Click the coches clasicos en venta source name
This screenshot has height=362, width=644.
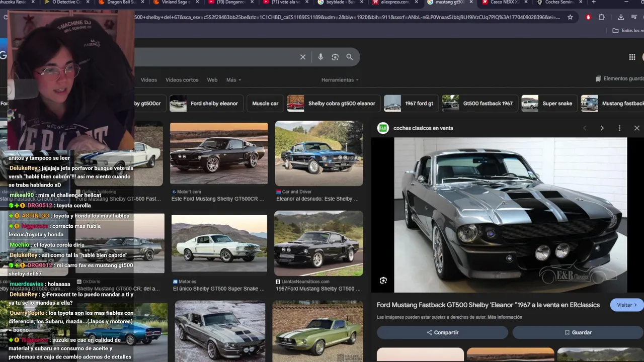[x=423, y=128]
